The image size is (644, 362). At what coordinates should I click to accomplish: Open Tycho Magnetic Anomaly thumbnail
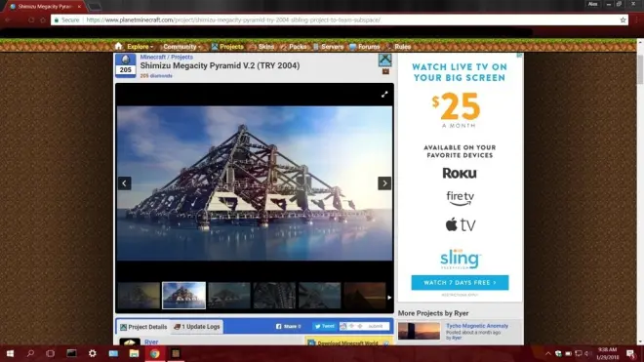tap(419, 331)
